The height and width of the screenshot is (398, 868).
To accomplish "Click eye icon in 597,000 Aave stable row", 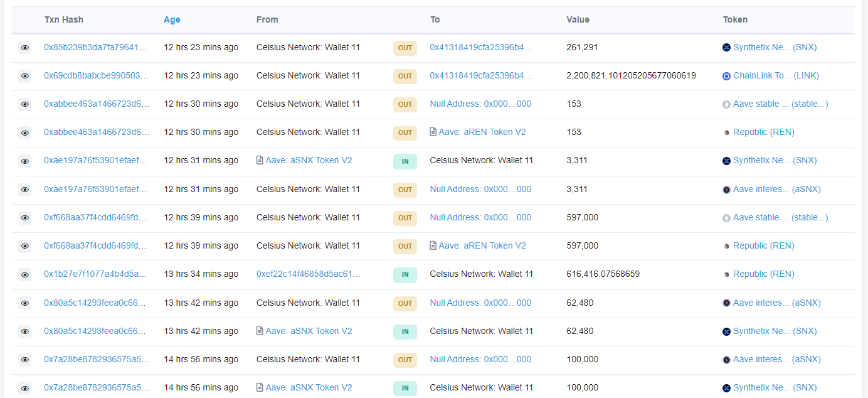I will 24,218.
